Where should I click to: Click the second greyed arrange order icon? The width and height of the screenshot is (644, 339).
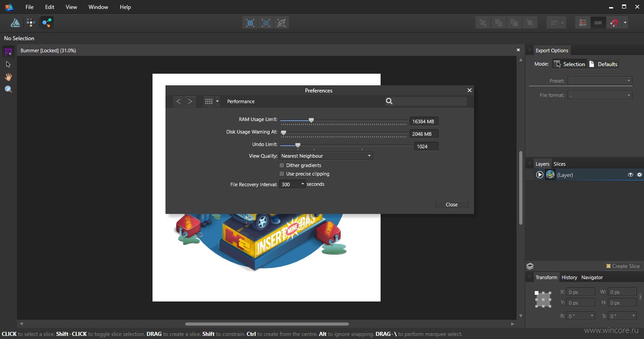(x=499, y=23)
